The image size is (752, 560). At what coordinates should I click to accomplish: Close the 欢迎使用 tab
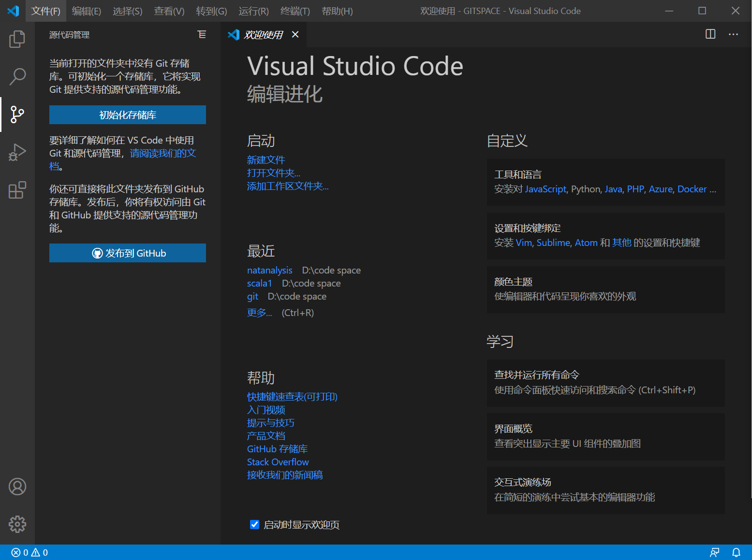coord(295,34)
